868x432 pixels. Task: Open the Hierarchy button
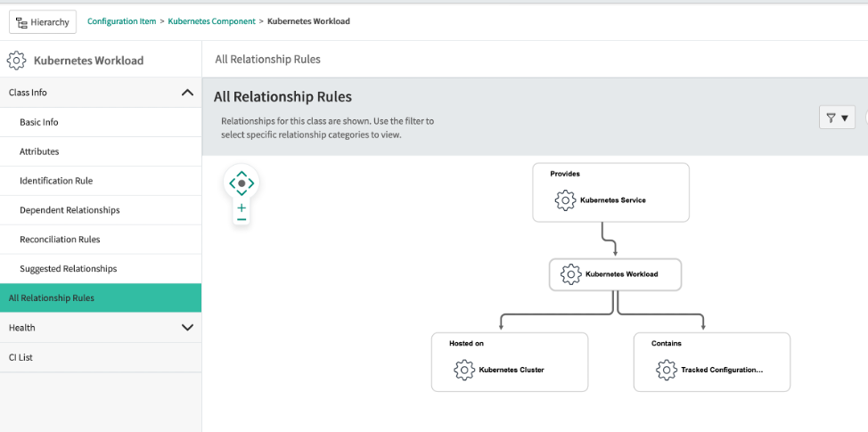click(x=43, y=22)
